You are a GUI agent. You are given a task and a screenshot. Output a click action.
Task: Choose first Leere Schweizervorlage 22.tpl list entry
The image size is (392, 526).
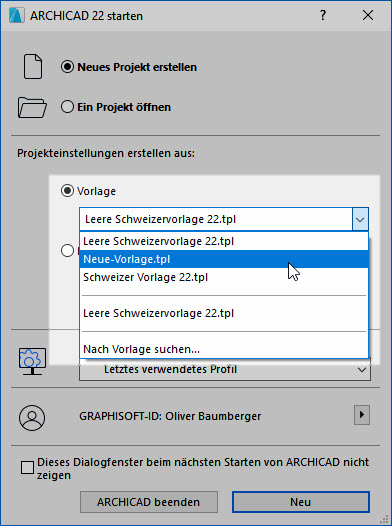click(224, 241)
